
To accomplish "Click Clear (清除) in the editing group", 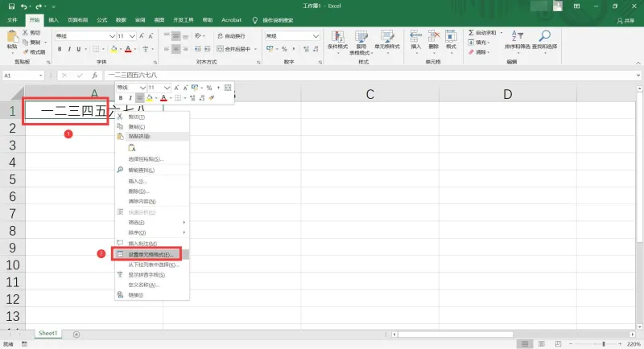I will click(x=479, y=52).
